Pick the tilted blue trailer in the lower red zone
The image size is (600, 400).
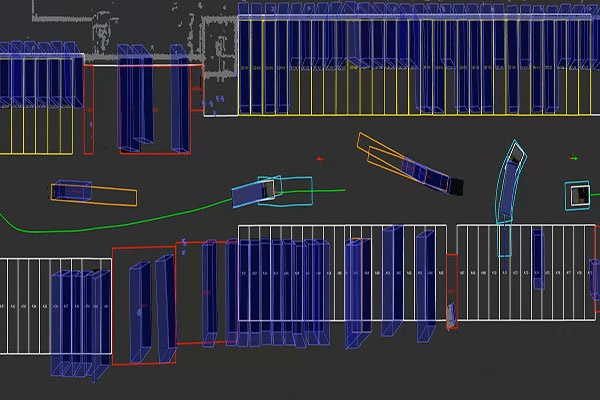click(x=166, y=309)
